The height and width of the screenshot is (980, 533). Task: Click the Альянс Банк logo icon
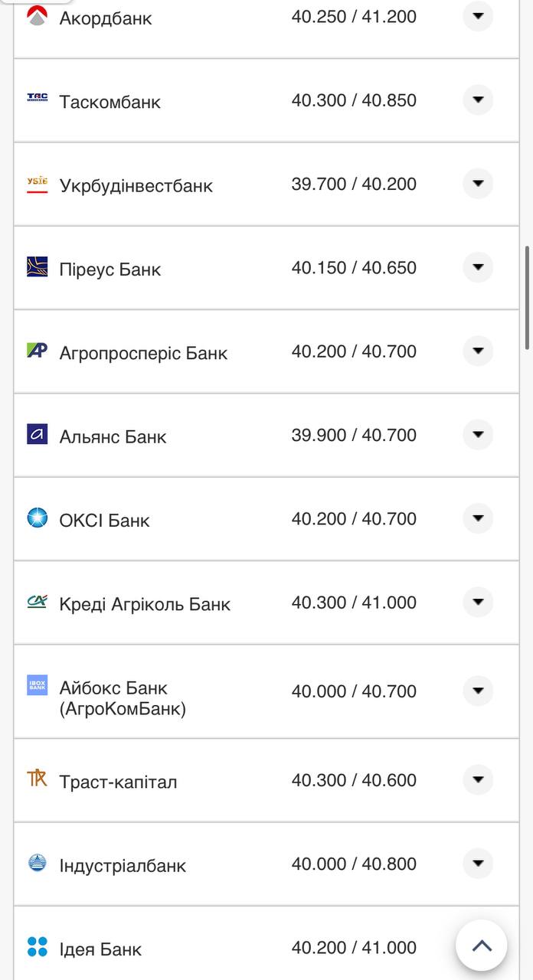coord(37,434)
